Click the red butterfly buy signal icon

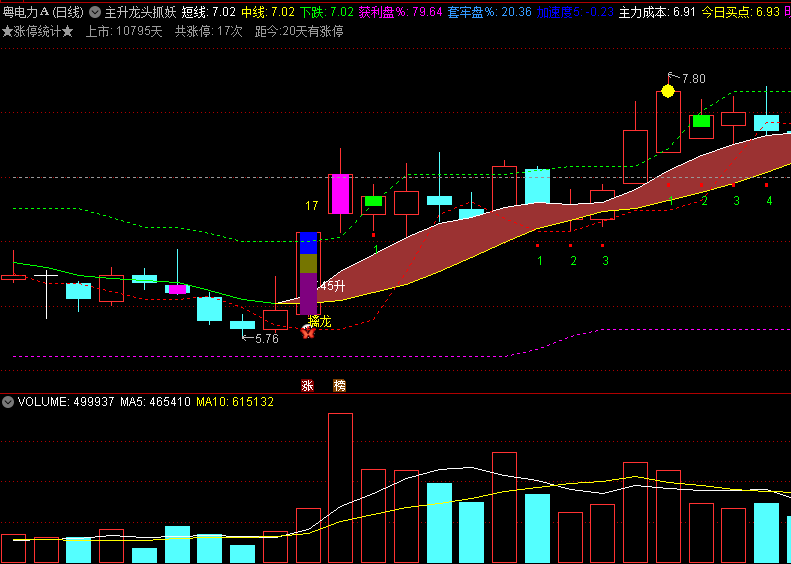pos(308,331)
